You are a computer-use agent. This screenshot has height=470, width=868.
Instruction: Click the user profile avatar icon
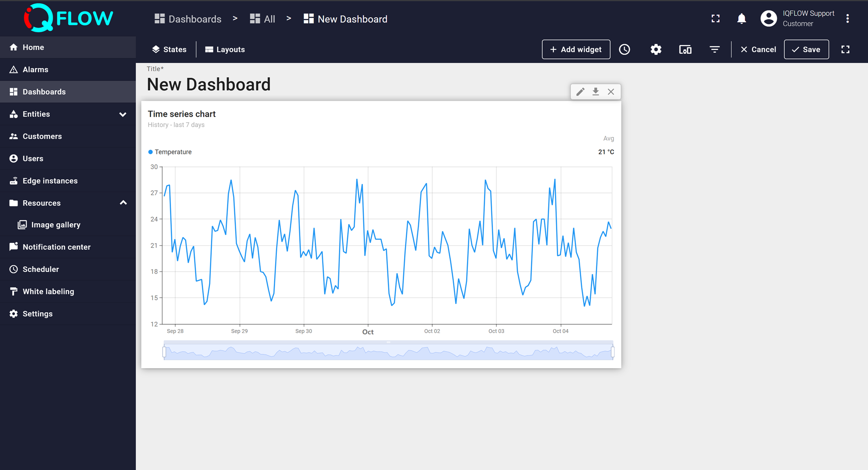(x=768, y=19)
